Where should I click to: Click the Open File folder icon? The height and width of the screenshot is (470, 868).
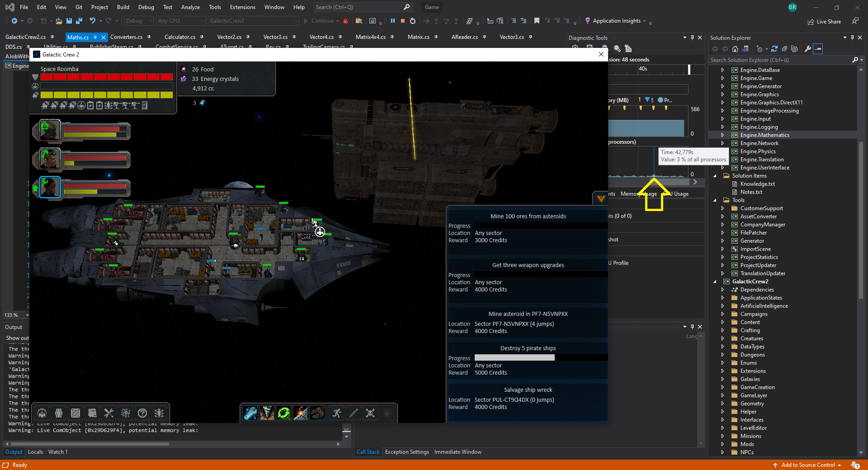(x=59, y=21)
